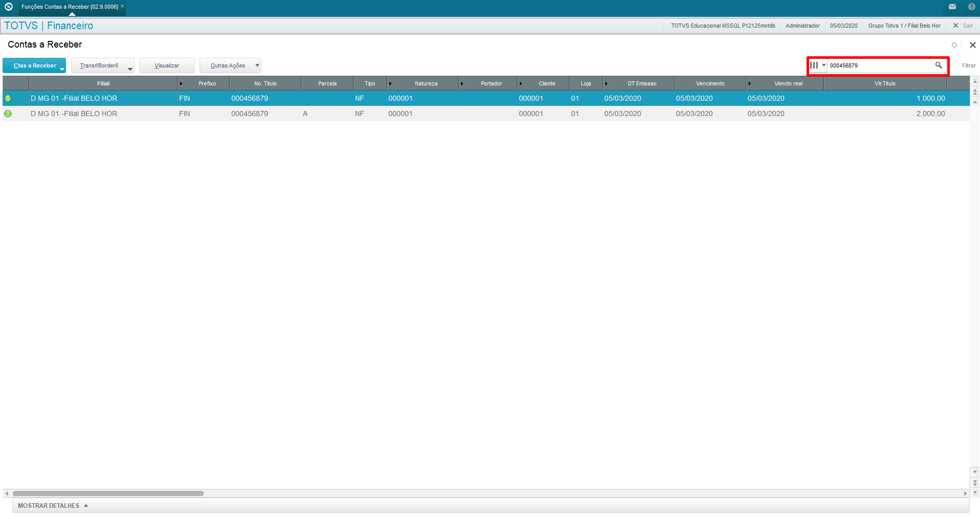Open the mail envelope icon

pyautogui.click(x=952, y=7)
